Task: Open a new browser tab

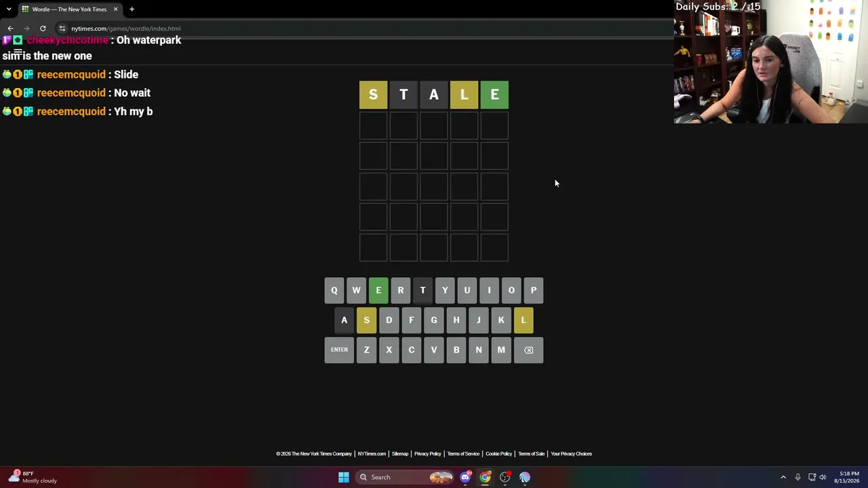Action: [x=132, y=9]
